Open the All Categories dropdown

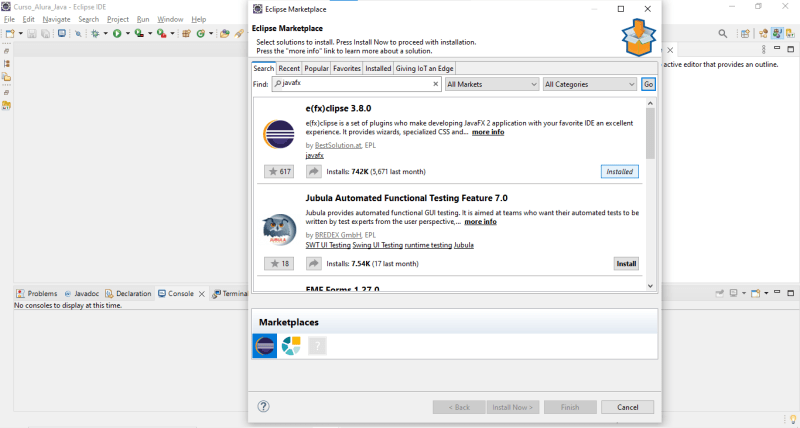tap(590, 84)
